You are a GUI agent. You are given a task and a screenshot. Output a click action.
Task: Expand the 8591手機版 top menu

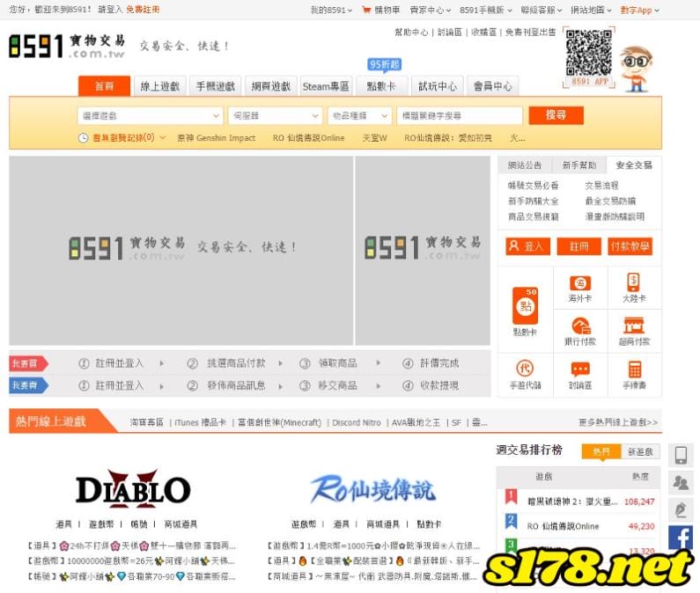tap(486, 10)
